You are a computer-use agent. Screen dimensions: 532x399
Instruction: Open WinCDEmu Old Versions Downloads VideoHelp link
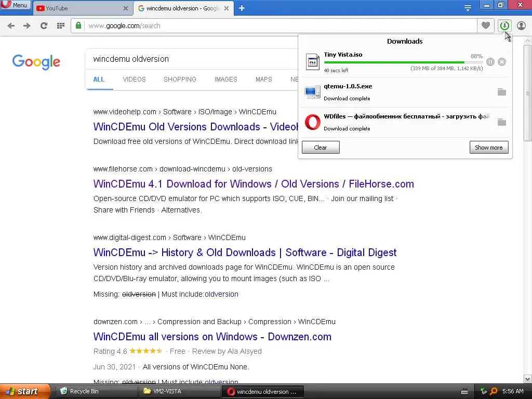click(x=196, y=127)
